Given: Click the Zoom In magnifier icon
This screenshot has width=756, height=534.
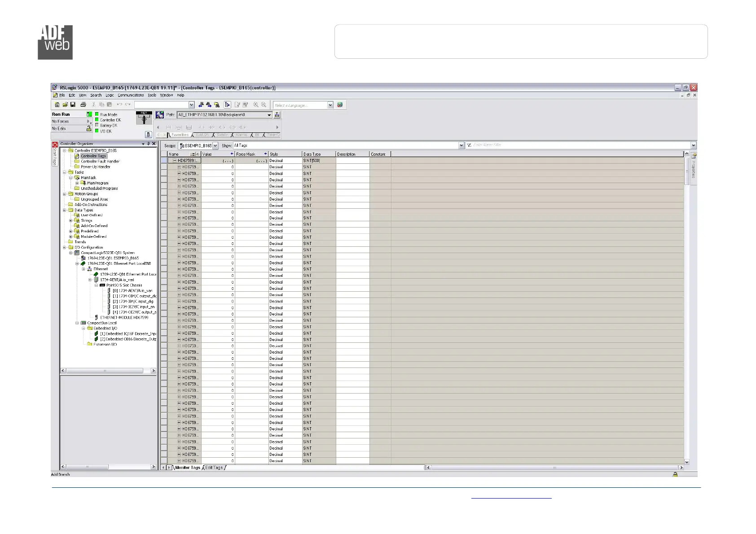Looking at the screenshot, I should 255,105.
